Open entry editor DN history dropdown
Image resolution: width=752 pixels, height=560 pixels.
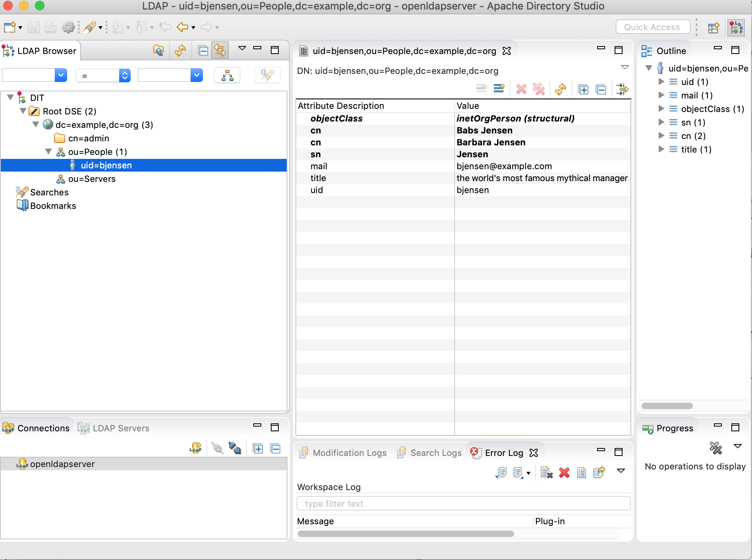click(625, 67)
